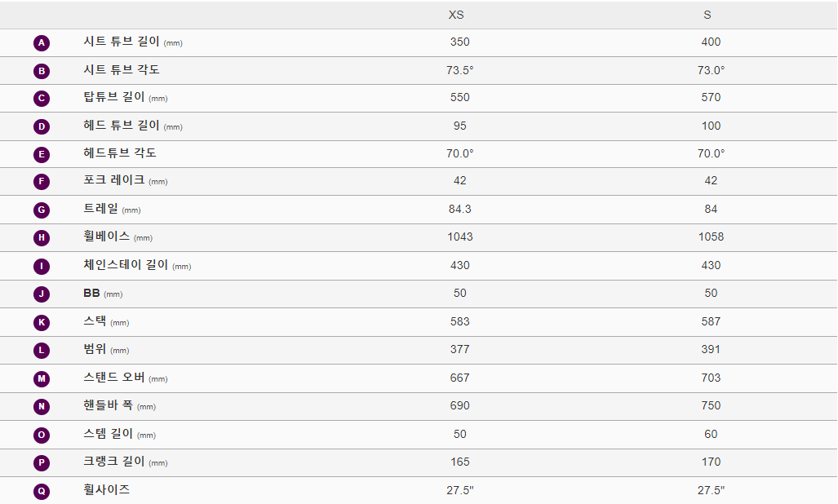Select the 크랭크 길이 row label
The width and height of the screenshot is (838, 504).
tap(126, 462)
